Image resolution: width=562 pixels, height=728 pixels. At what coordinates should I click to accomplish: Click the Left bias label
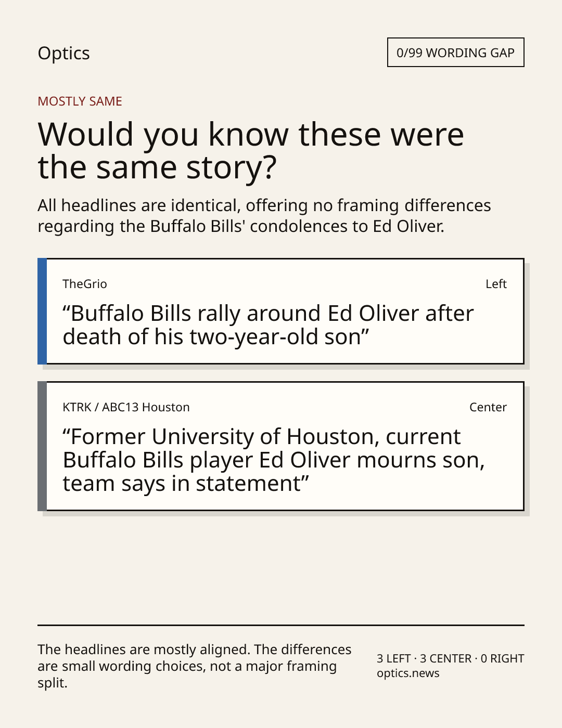tap(496, 284)
